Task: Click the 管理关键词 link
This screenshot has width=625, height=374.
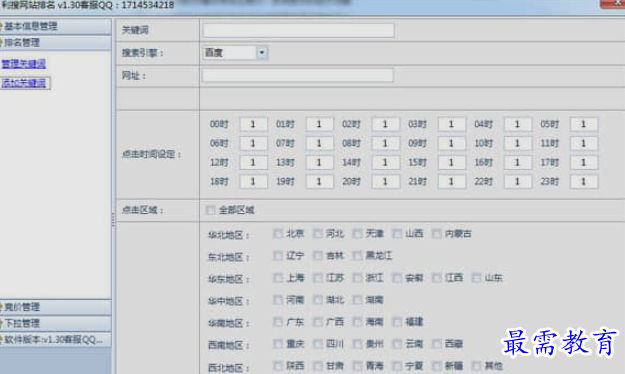Action: 24,64
